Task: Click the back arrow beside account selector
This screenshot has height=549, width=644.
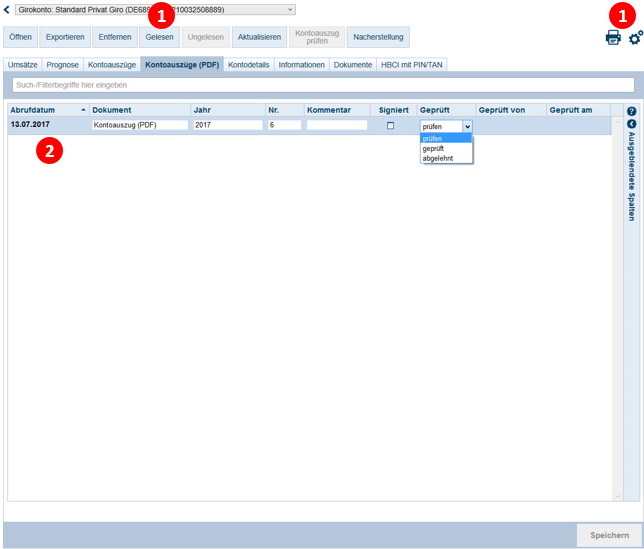Action: point(7,9)
